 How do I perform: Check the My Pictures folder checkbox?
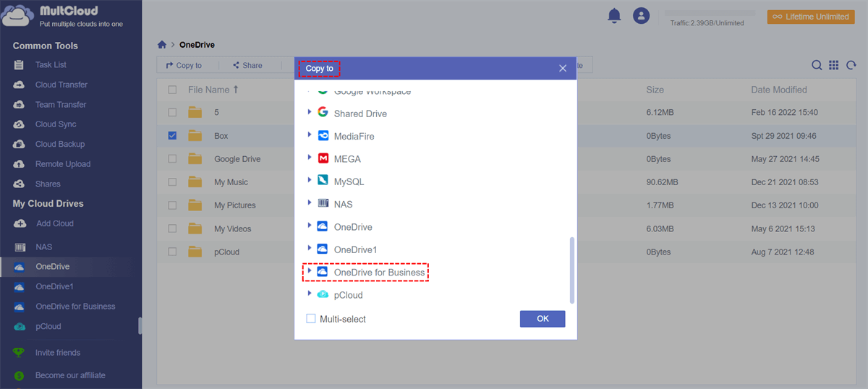172,205
